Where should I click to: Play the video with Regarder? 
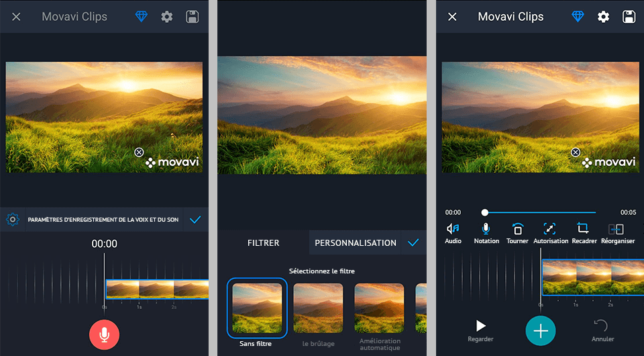[x=480, y=330]
